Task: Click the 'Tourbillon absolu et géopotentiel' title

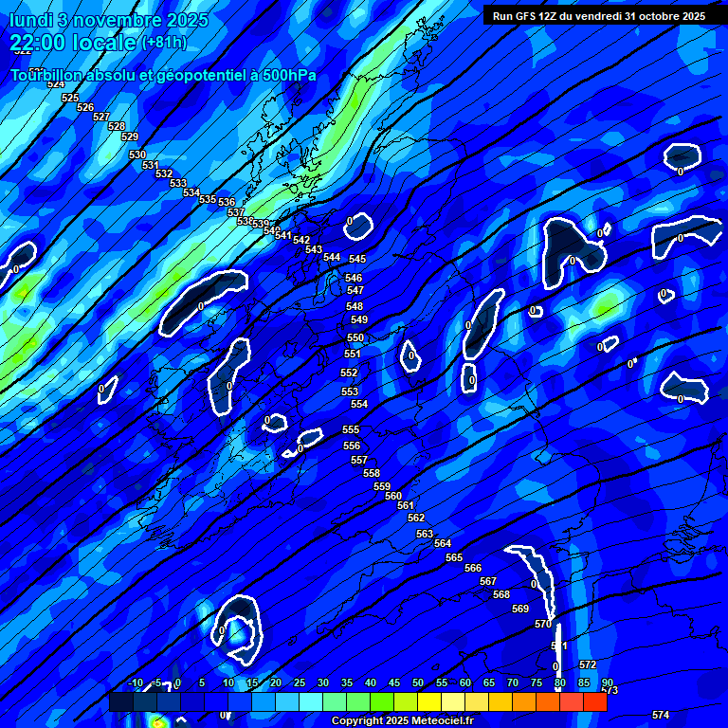Action: (163, 75)
